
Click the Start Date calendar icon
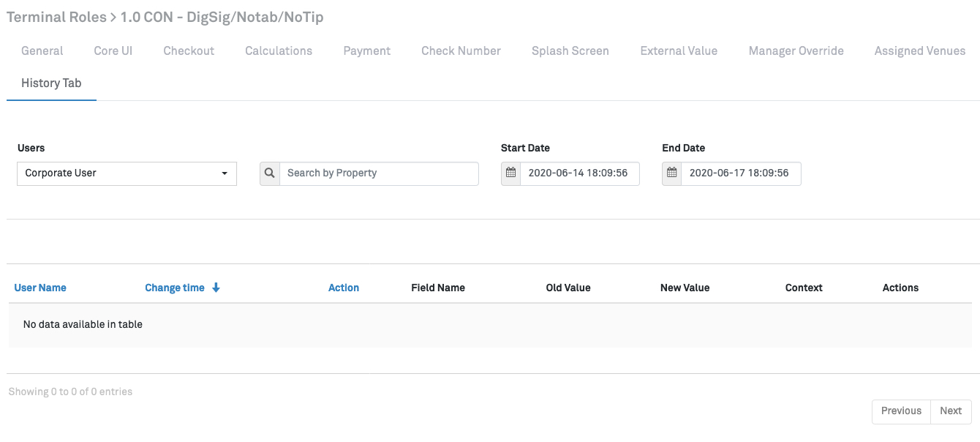coord(510,173)
